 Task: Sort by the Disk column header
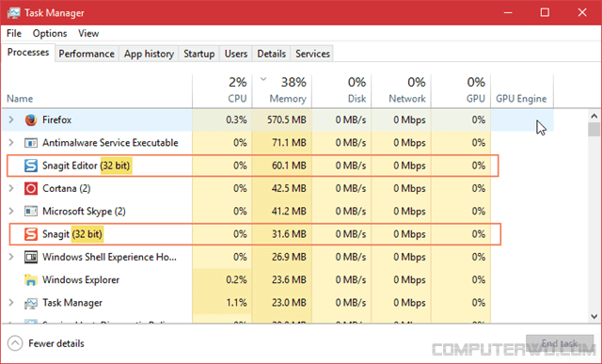[341, 91]
